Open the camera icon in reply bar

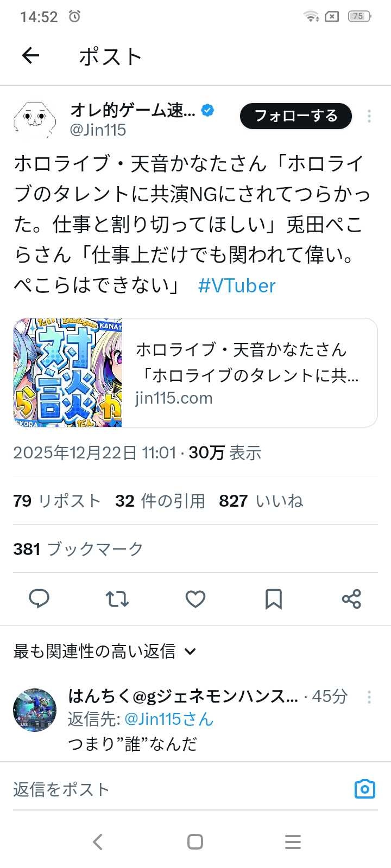coord(365,789)
